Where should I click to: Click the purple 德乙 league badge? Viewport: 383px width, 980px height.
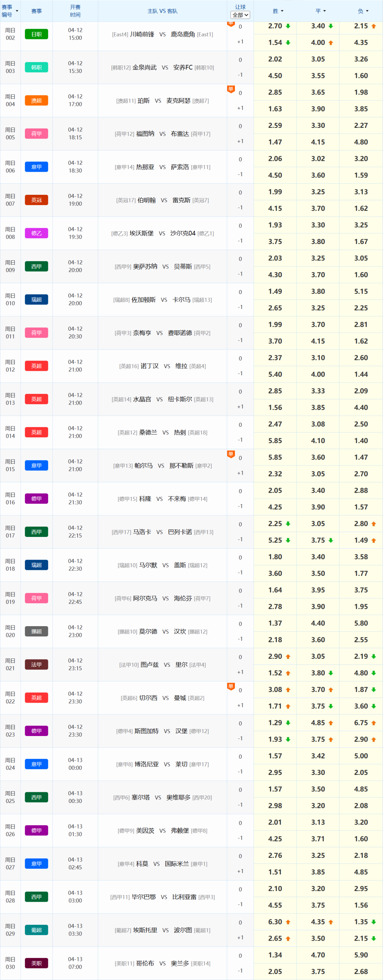coord(37,233)
